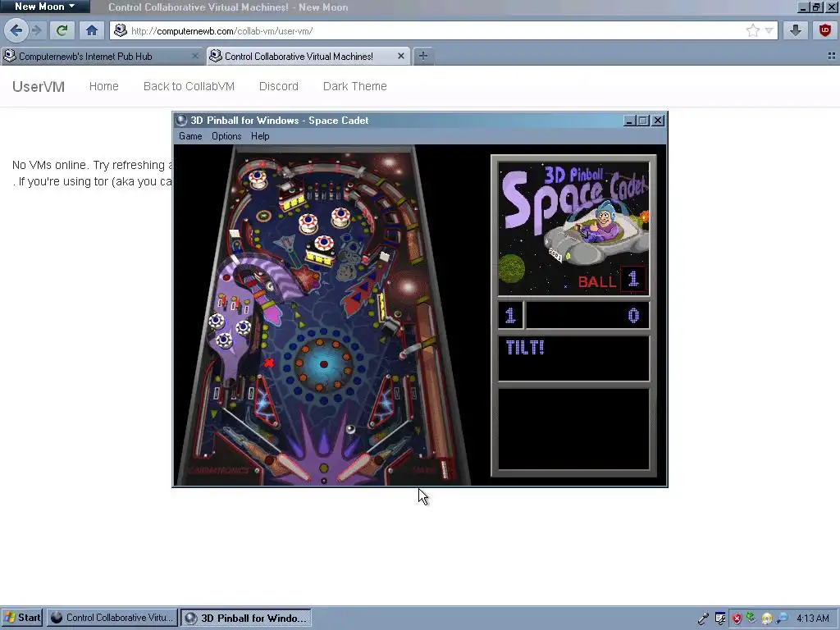Viewport: 840px width, 630px height.
Task: Open the Discord link in the navbar
Action: (279, 86)
